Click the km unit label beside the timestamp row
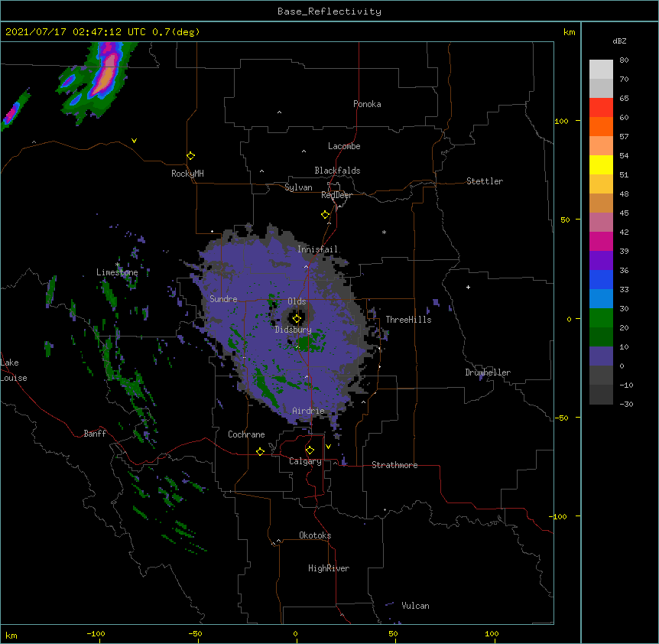This screenshot has height=644, width=659. [x=569, y=32]
